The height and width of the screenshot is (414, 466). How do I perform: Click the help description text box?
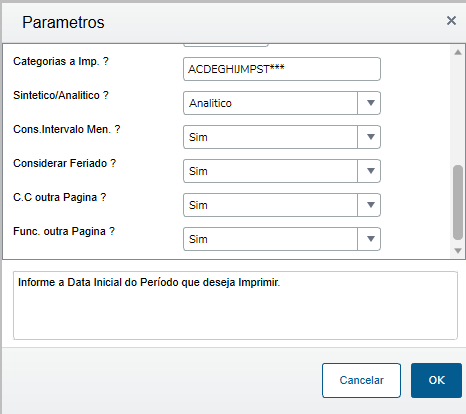(235, 306)
